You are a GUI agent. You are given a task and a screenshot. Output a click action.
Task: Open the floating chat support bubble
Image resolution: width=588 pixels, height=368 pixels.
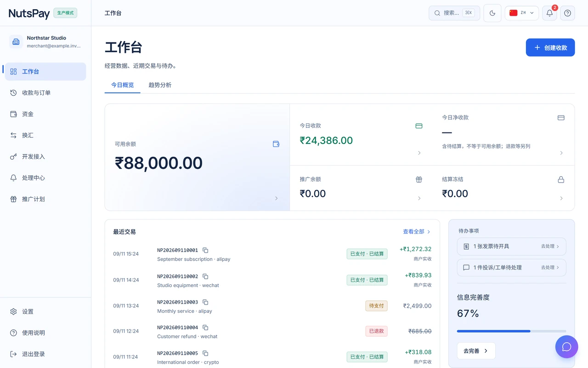tap(567, 347)
